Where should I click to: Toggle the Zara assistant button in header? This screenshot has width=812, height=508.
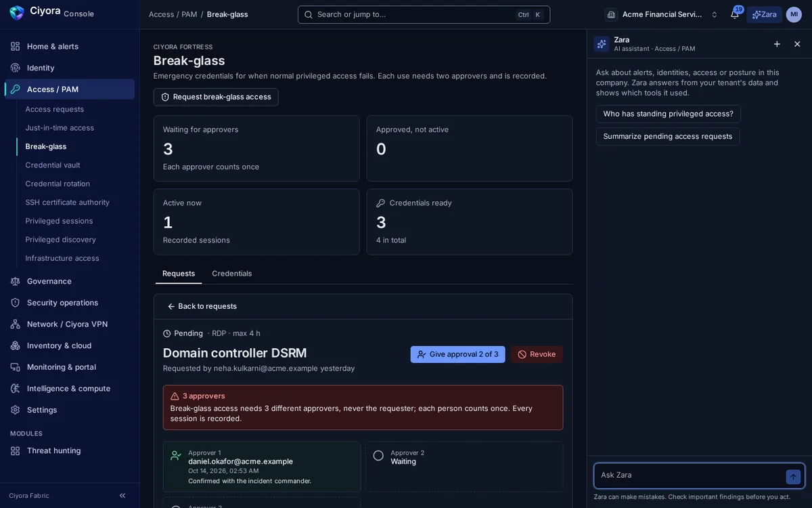(764, 14)
